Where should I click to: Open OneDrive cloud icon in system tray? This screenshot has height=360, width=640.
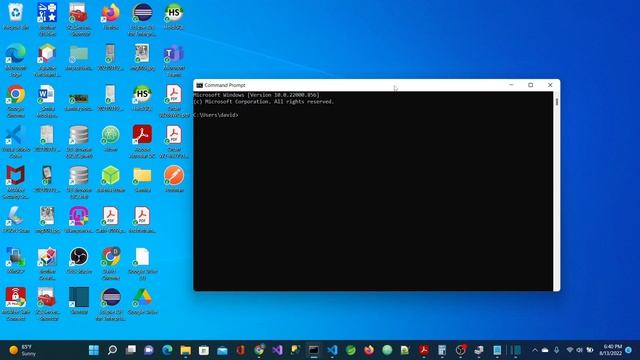click(x=545, y=350)
